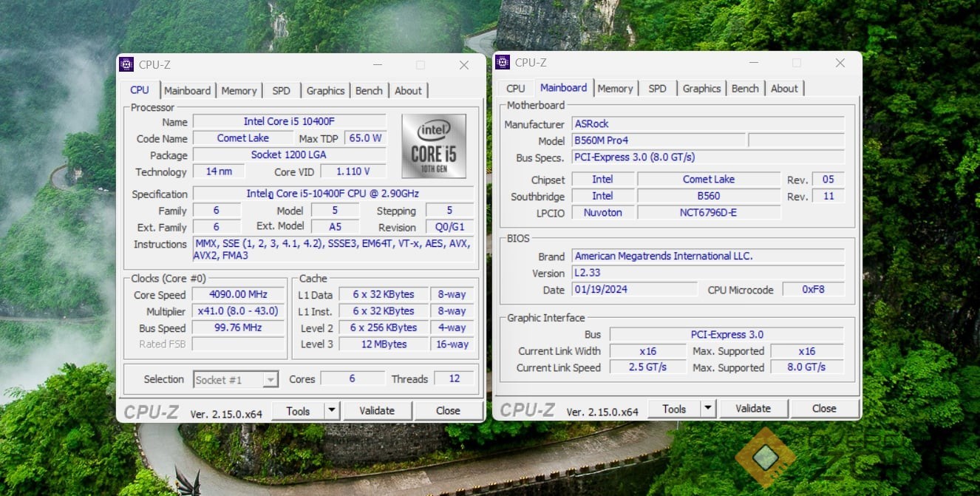Image resolution: width=980 pixels, height=496 pixels.
Task: Click the CPU-Z icon in right window title bar
Action: click(x=503, y=63)
